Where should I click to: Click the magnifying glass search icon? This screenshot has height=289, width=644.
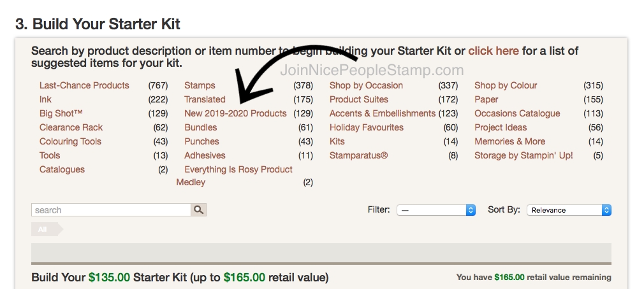[x=198, y=210]
